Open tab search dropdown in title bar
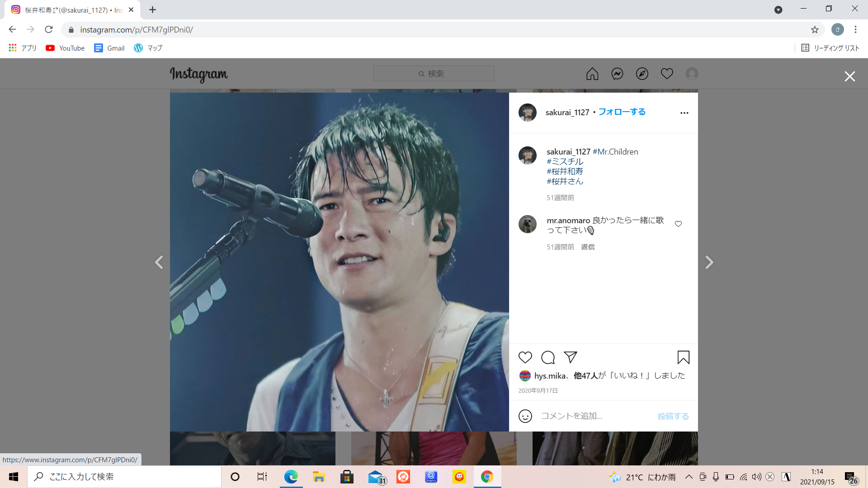 click(778, 9)
